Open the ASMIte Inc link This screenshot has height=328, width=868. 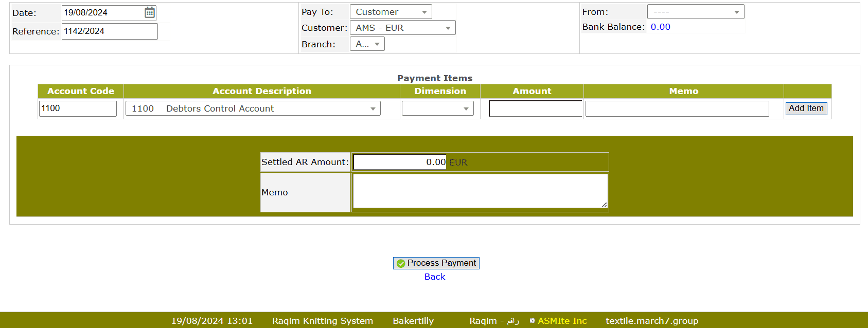click(x=562, y=321)
